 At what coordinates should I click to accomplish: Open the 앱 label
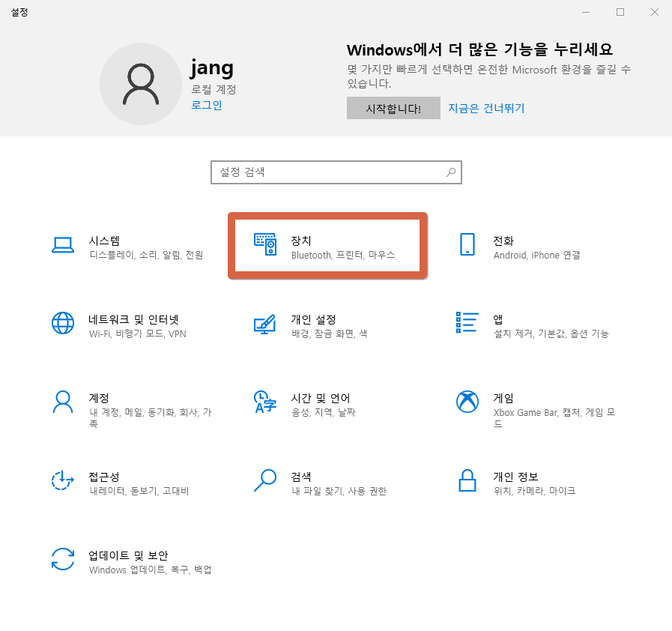(498, 319)
